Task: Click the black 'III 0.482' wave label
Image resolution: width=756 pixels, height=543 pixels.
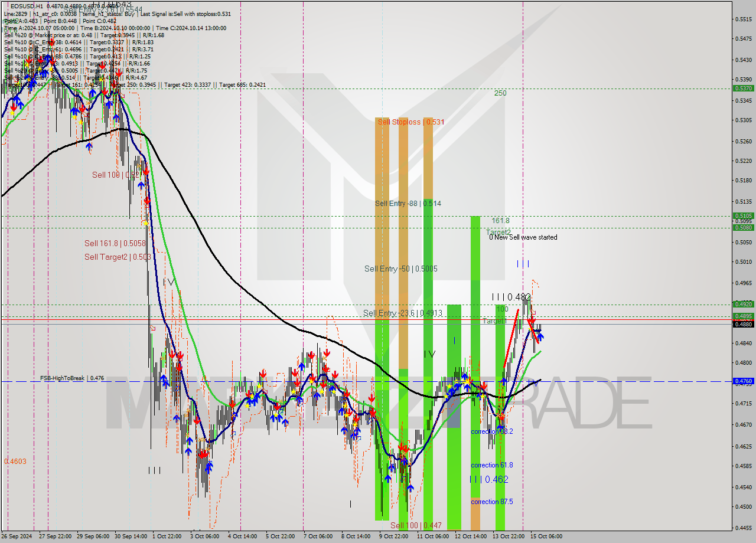Action: pos(511,297)
